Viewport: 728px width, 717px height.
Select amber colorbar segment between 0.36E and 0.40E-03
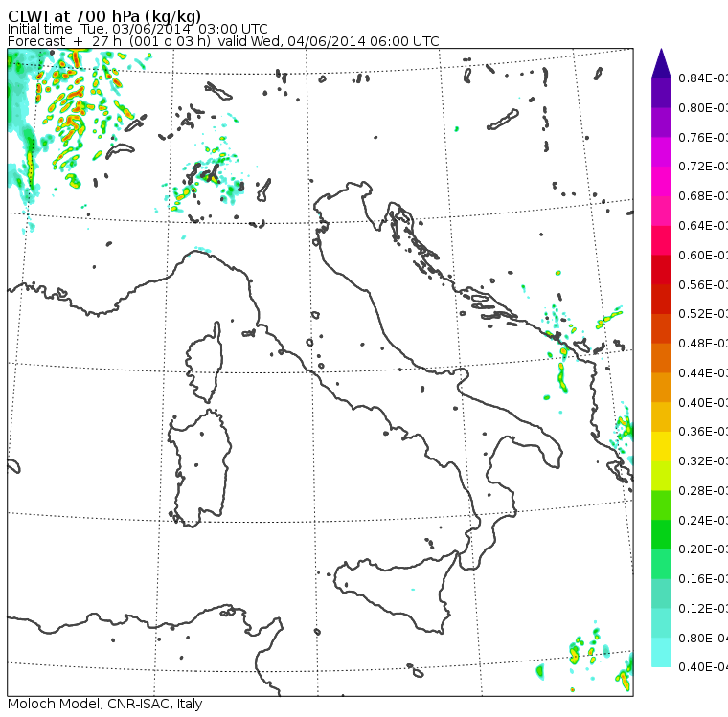coord(661,416)
